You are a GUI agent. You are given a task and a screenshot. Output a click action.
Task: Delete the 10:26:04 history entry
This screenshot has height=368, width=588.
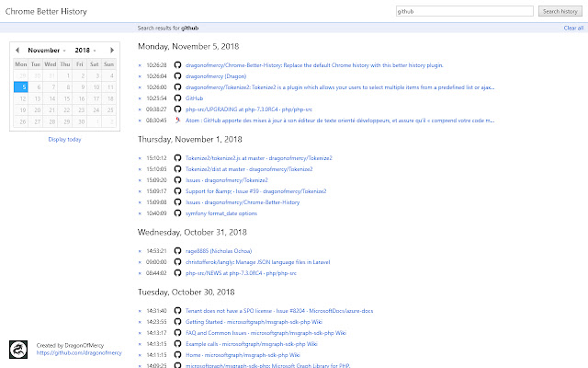click(x=140, y=76)
